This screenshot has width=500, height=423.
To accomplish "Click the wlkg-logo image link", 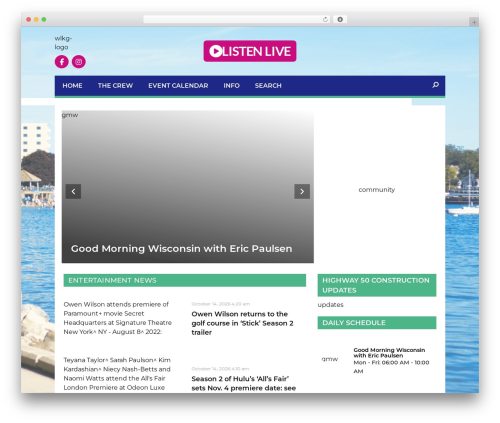I will (63, 43).
